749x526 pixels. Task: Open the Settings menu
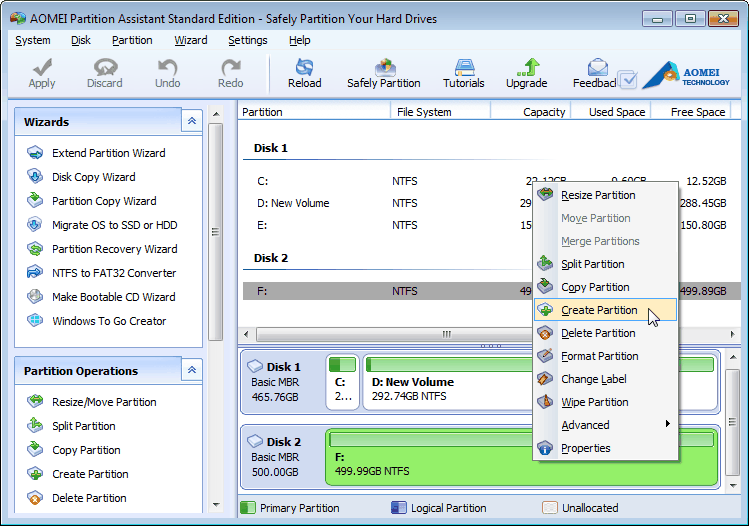tap(248, 41)
